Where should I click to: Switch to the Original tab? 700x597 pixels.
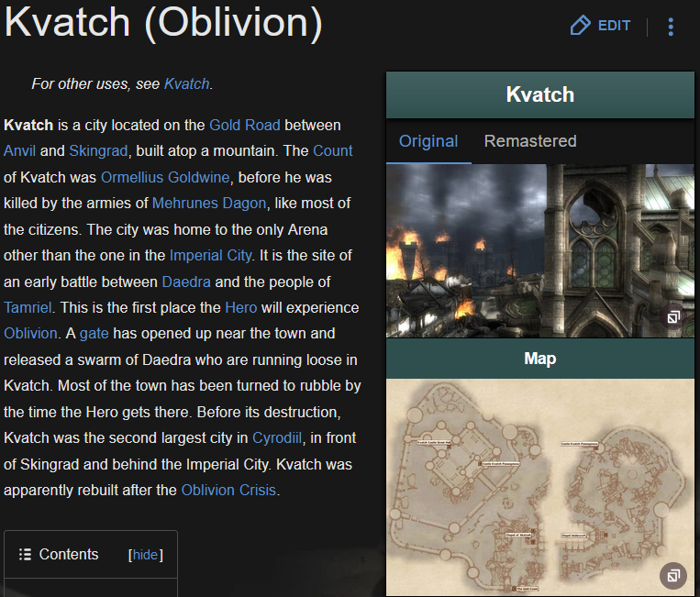click(428, 141)
